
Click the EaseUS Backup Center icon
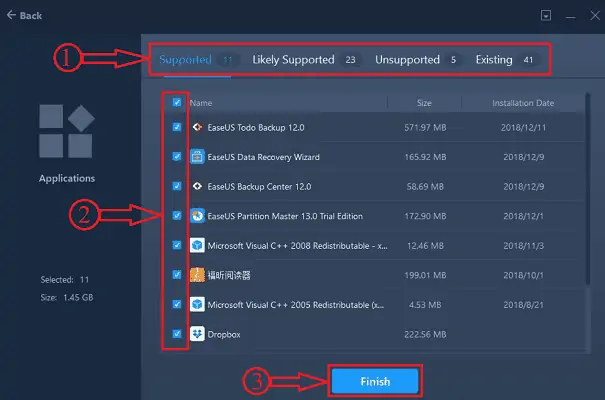click(x=197, y=186)
